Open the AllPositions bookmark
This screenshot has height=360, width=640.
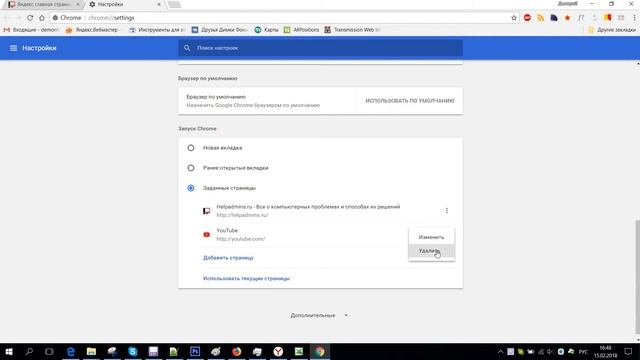click(x=302, y=30)
